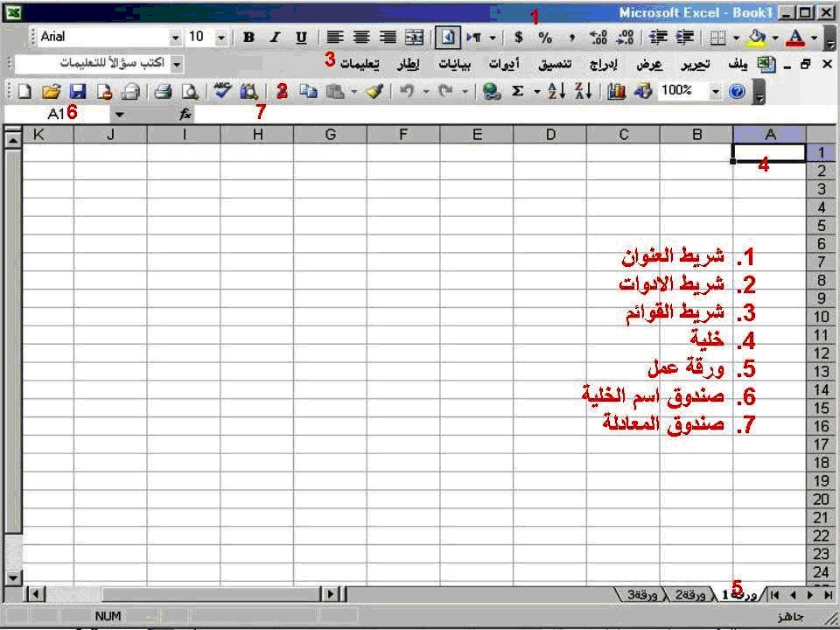Open a file with the Open folder icon

click(51, 91)
